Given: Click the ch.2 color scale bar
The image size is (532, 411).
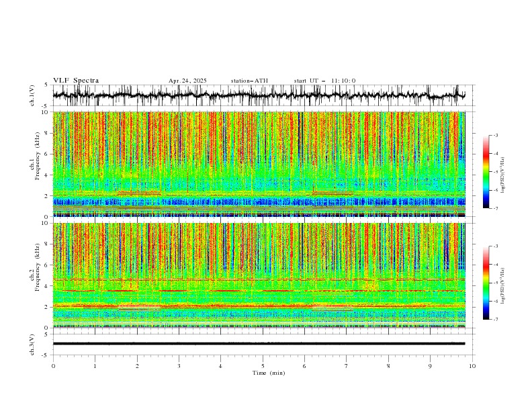Looking at the screenshot, I should (x=486, y=283).
